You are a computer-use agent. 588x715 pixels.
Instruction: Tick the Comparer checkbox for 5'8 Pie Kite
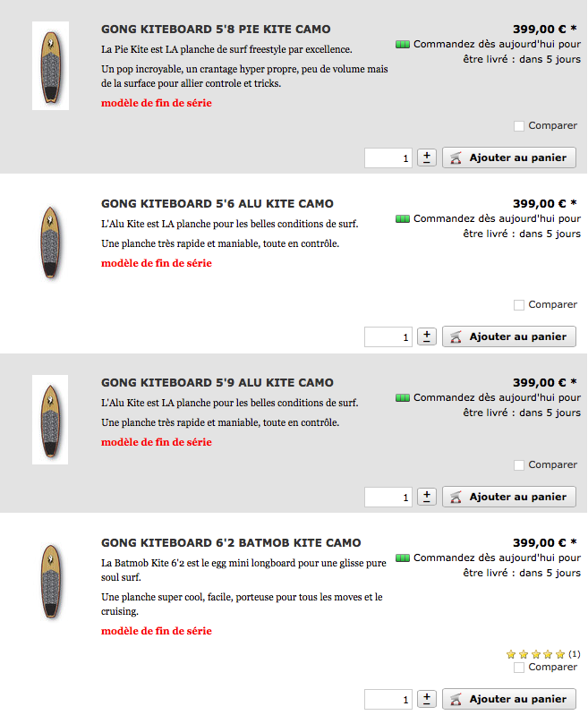point(519,126)
